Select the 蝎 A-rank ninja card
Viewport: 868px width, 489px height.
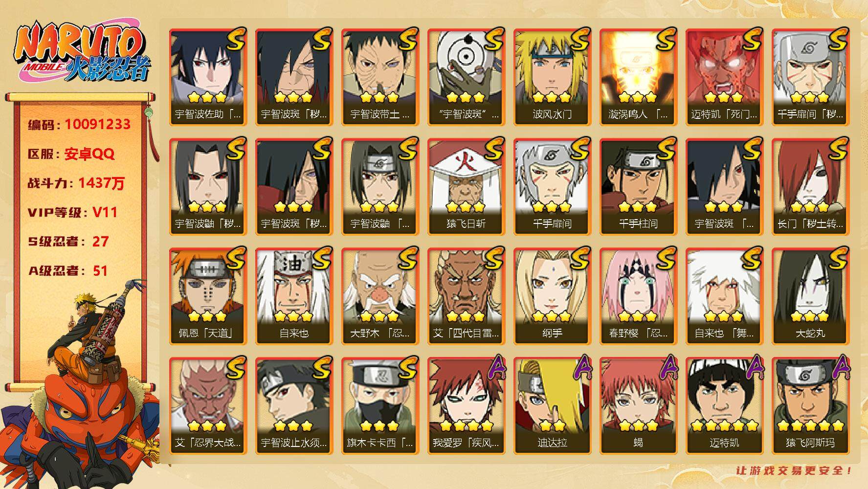pyautogui.click(x=638, y=405)
